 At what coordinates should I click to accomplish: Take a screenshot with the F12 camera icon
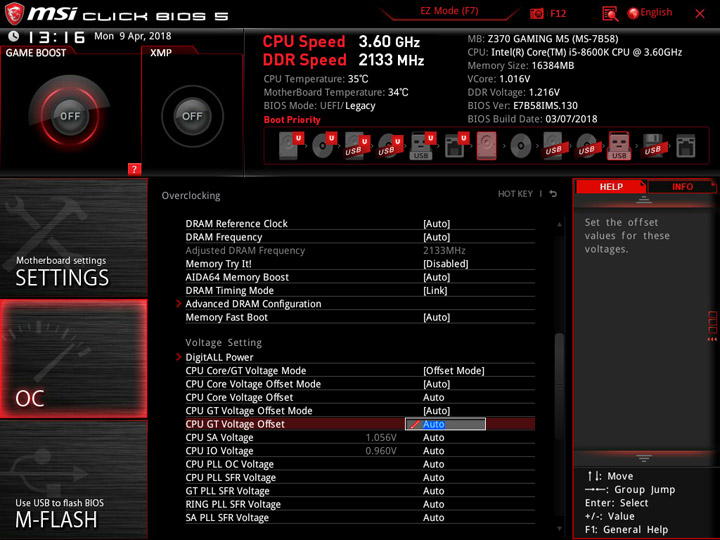pyautogui.click(x=536, y=13)
